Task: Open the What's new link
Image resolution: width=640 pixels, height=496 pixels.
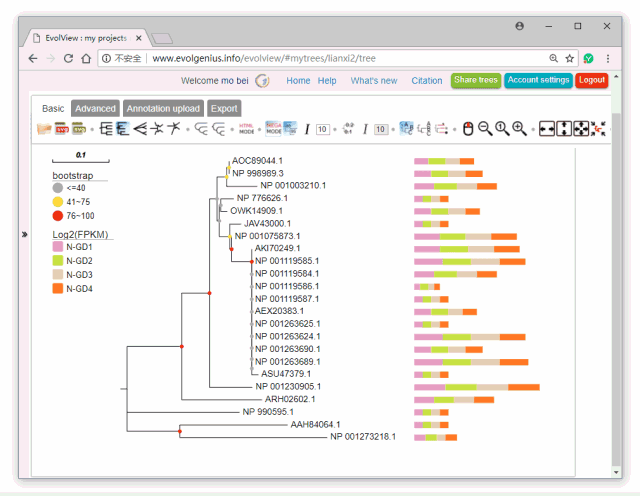Action: point(374,81)
